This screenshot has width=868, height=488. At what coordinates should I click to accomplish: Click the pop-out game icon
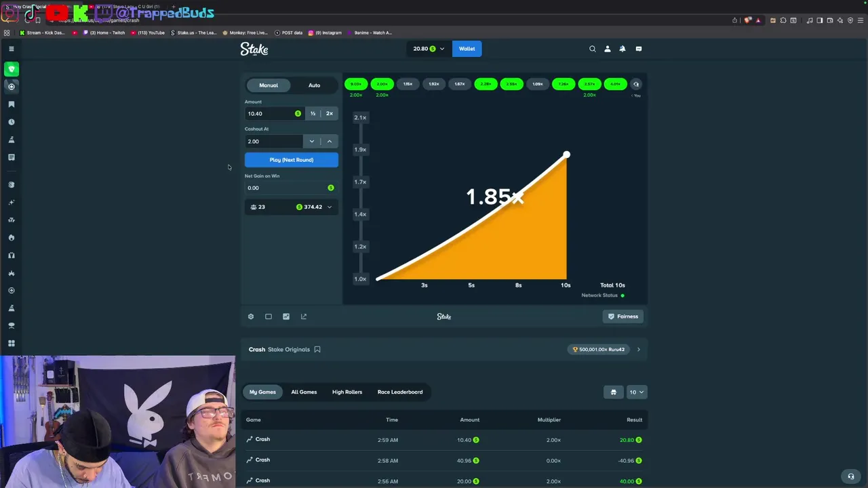[x=304, y=317]
